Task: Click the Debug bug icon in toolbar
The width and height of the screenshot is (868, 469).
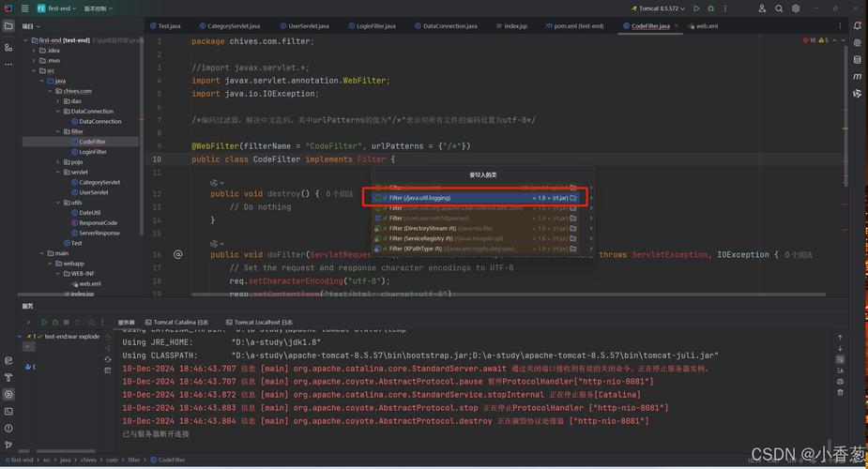Action: pos(710,8)
